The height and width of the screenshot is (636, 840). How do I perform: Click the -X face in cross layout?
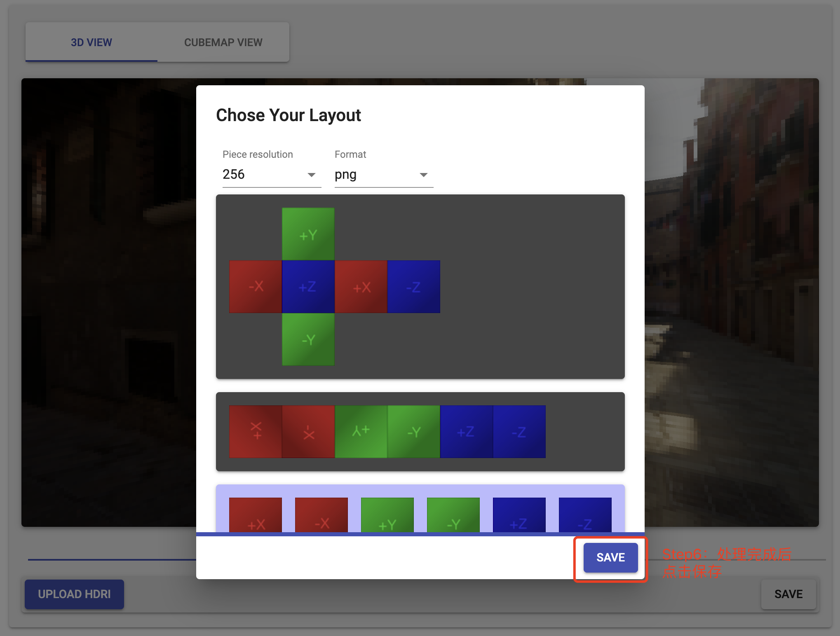tap(256, 287)
